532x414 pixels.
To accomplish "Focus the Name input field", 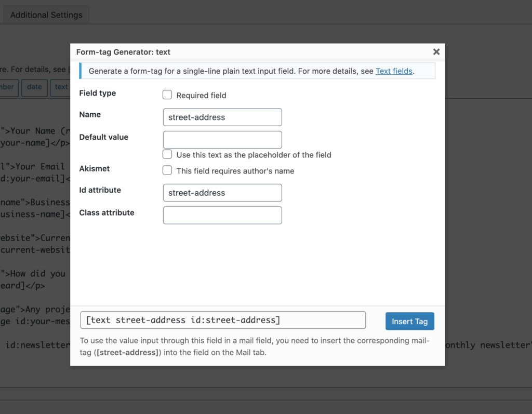I will 222,117.
